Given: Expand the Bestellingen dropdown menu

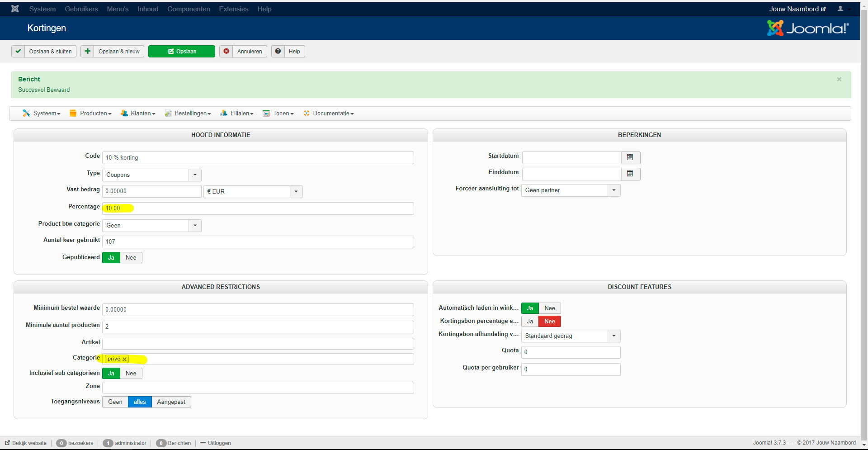Looking at the screenshot, I should (188, 113).
